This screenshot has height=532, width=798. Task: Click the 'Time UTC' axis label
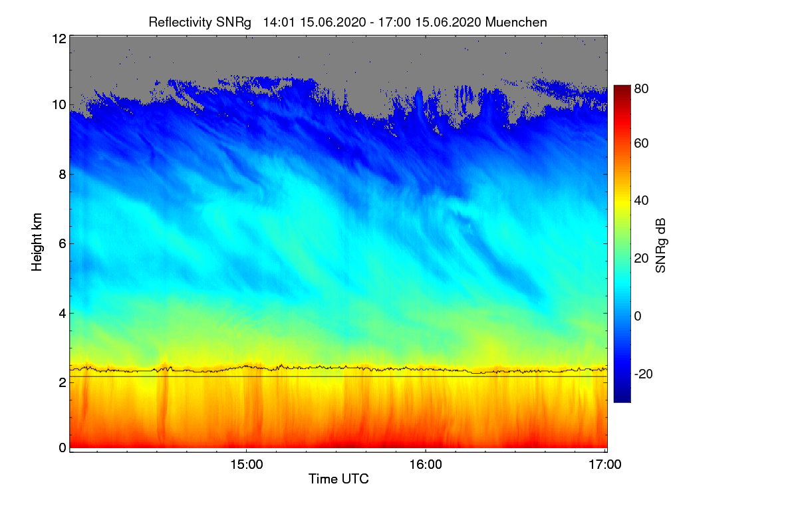tap(338, 479)
